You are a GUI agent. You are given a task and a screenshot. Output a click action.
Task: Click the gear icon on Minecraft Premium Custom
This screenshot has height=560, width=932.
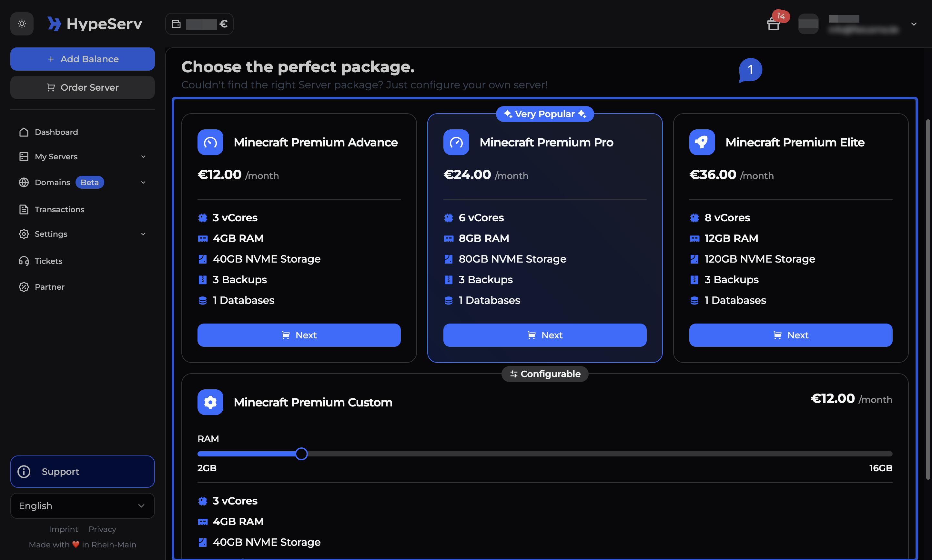tap(210, 402)
